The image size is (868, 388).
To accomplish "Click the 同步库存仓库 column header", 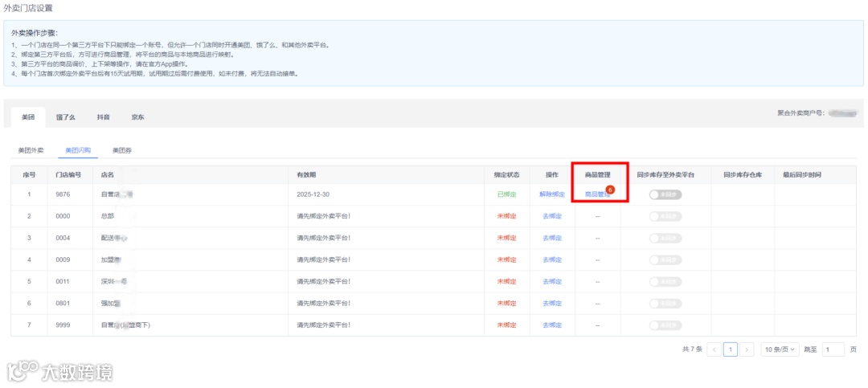I will (x=743, y=175).
